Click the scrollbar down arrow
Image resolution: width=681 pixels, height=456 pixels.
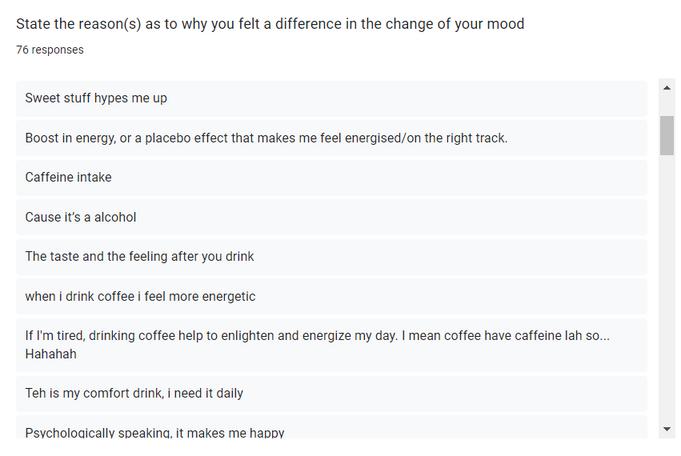coord(667,429)
